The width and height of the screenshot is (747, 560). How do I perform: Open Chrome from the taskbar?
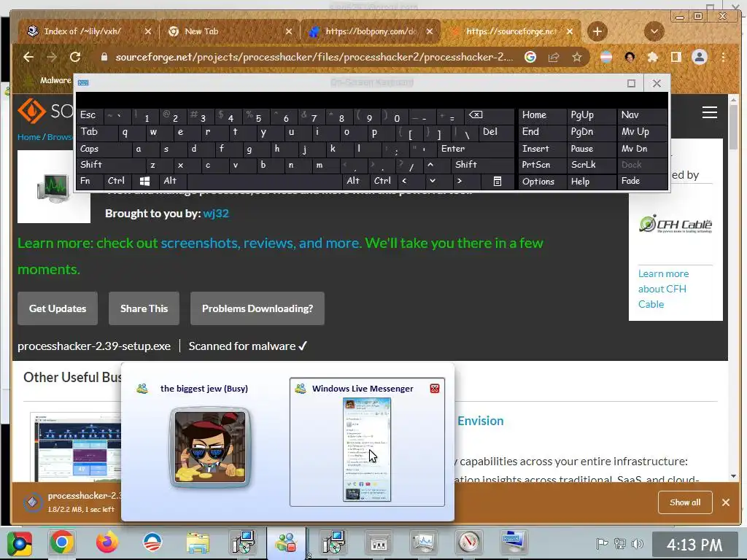click(x=62, y=542)
